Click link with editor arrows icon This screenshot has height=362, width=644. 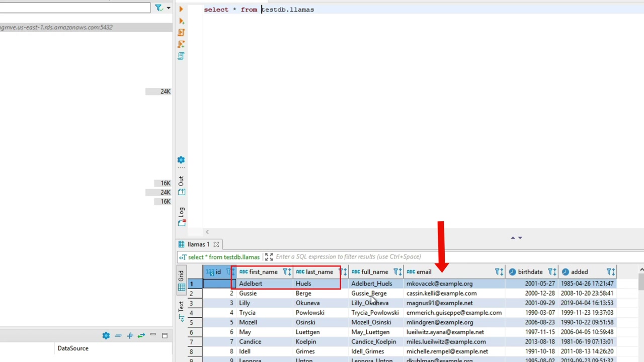click(141, 335)
